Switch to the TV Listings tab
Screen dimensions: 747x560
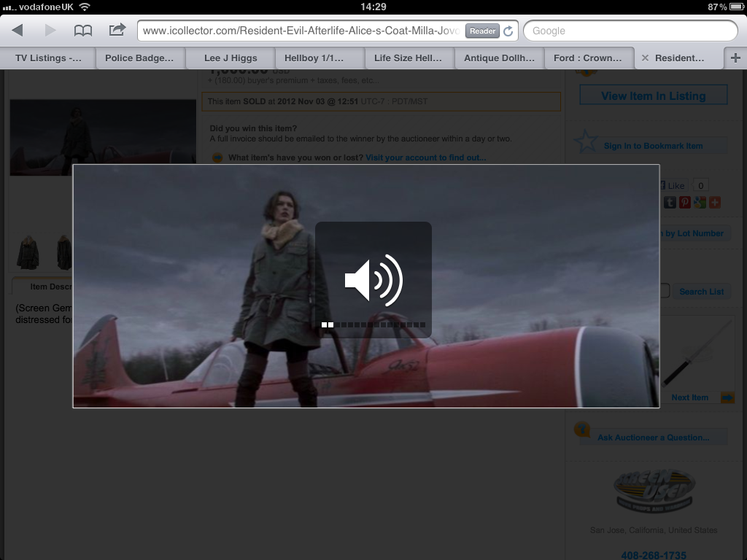pyautogui.click(x=48, y=58)
